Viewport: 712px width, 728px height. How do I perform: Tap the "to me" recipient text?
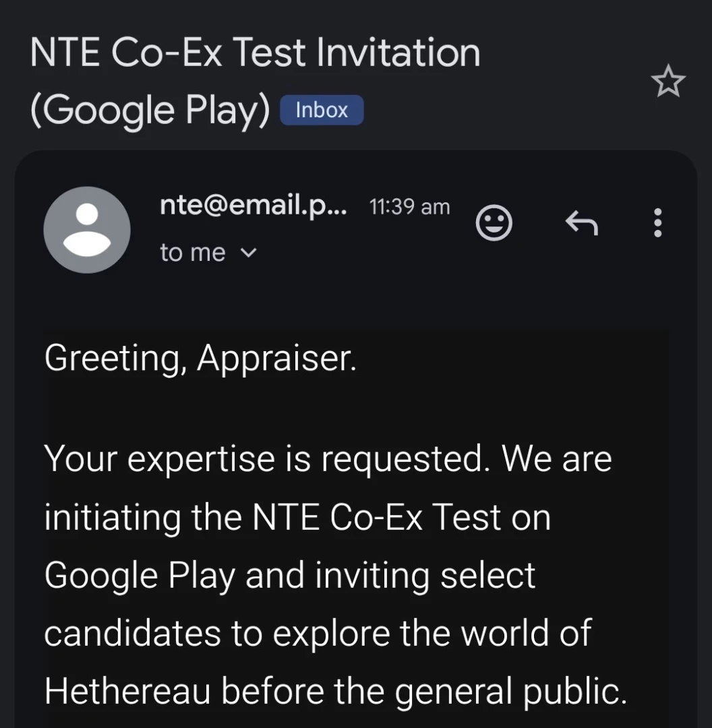click(193, 253)
